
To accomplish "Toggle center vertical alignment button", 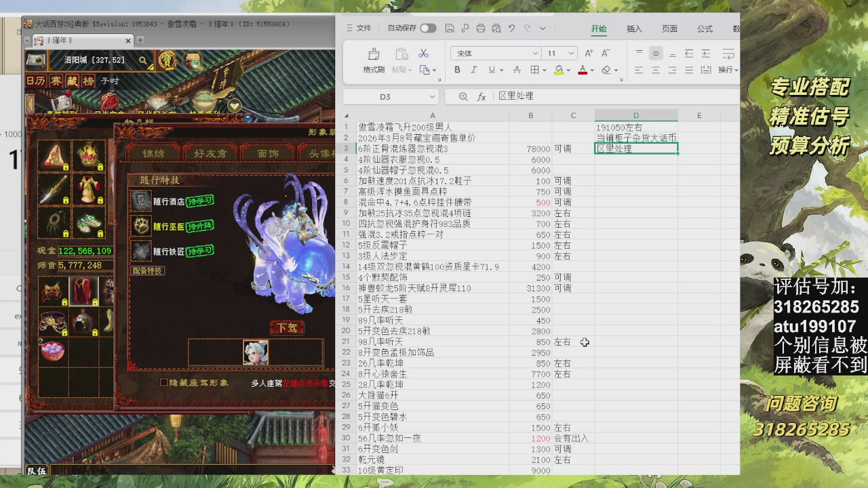I will pos(656,54).
